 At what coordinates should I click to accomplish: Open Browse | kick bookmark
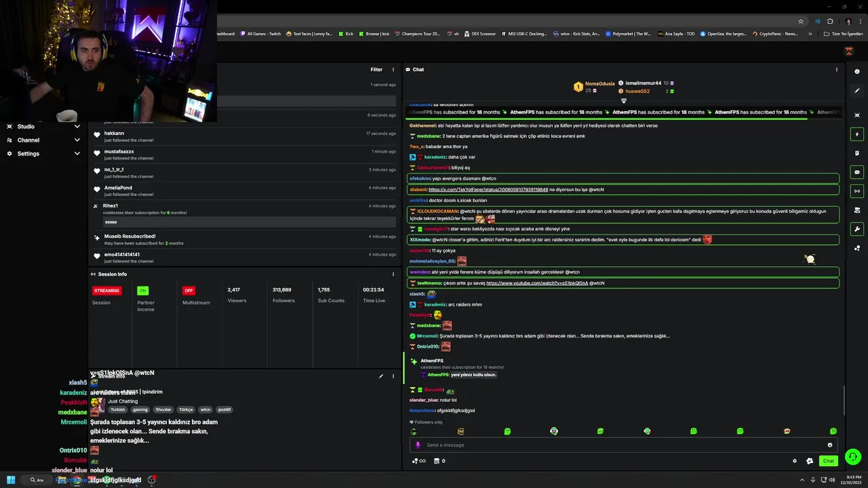tap(374, 34)
